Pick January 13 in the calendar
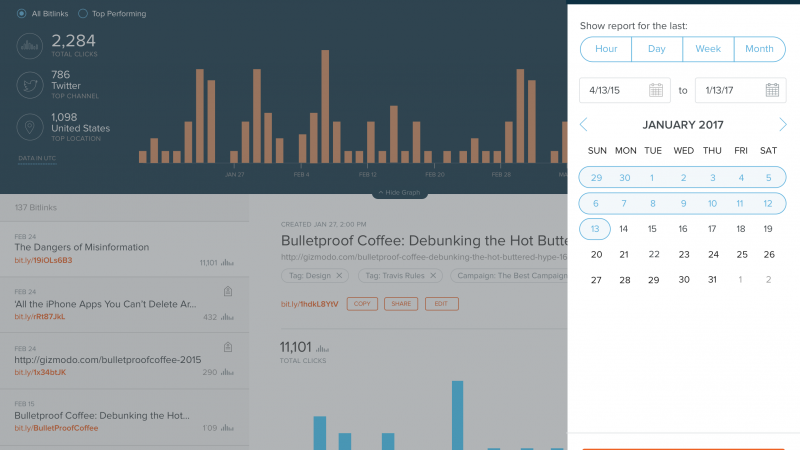Viewport: 800px width, 450px height. 595,229
